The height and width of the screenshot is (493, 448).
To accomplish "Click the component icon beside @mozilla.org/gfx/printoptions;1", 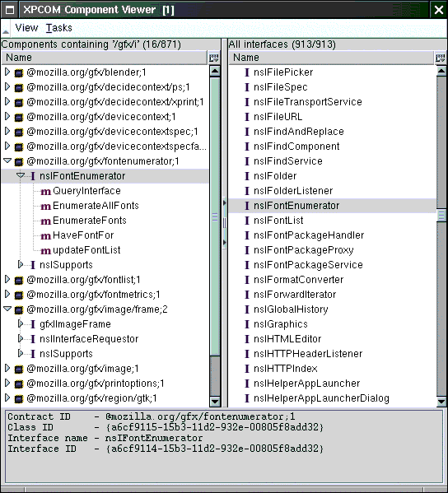I will point(19,384).
